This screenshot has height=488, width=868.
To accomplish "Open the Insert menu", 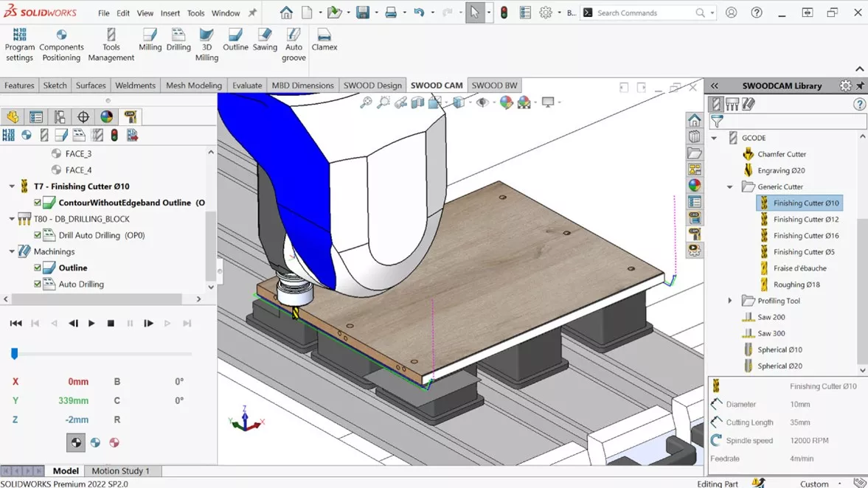I will [170, 13].
